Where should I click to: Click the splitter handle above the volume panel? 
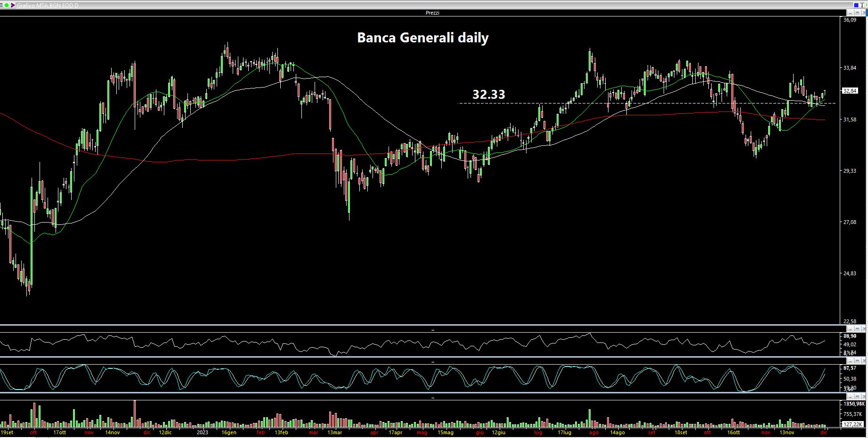(433, 398)
